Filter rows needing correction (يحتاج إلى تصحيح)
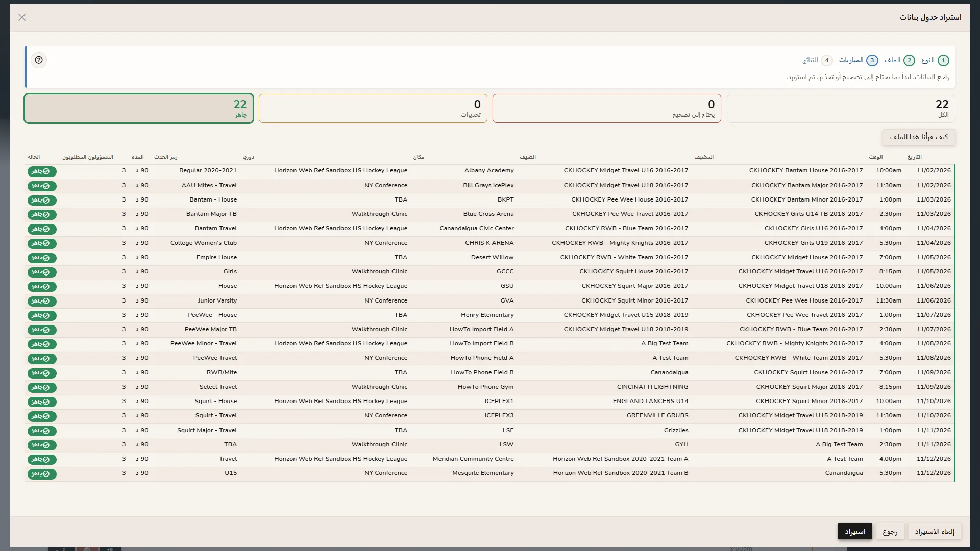Image resolution: width=980 pixels, height=551 pixels. tap(607, 108)
